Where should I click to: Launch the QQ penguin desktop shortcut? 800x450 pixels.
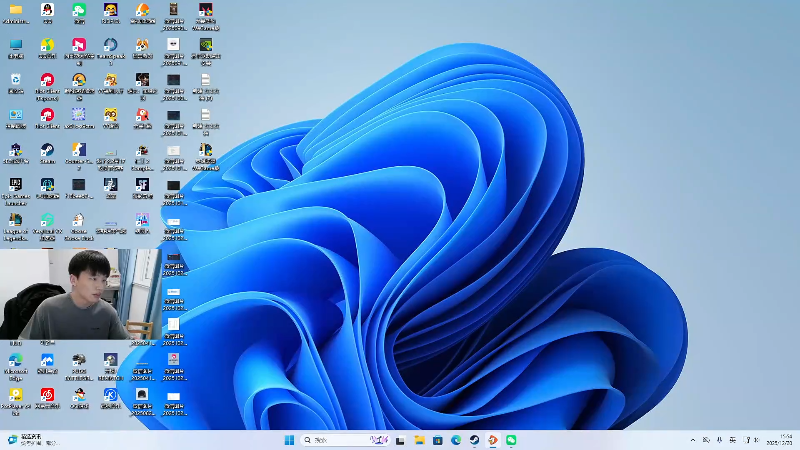point(47,11)
